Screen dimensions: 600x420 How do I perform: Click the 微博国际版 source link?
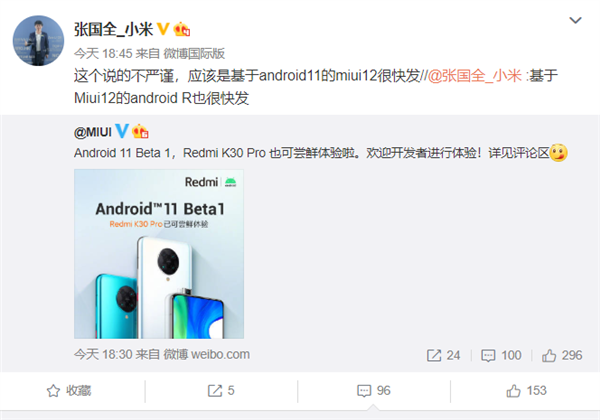[194, 54]
